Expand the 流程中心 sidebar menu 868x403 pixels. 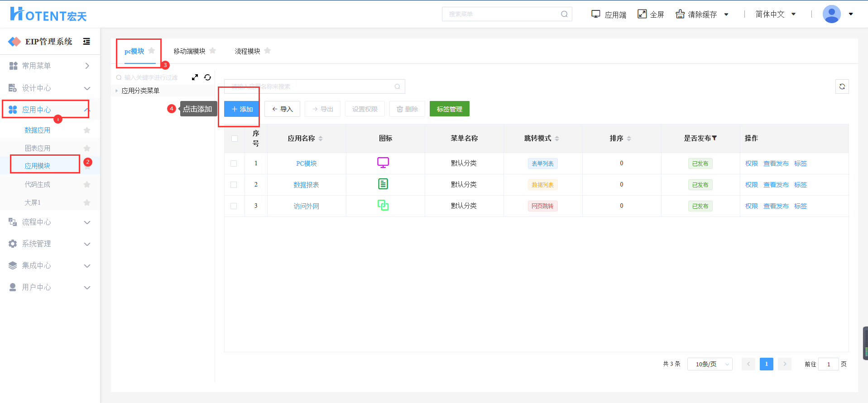[50, 222]
